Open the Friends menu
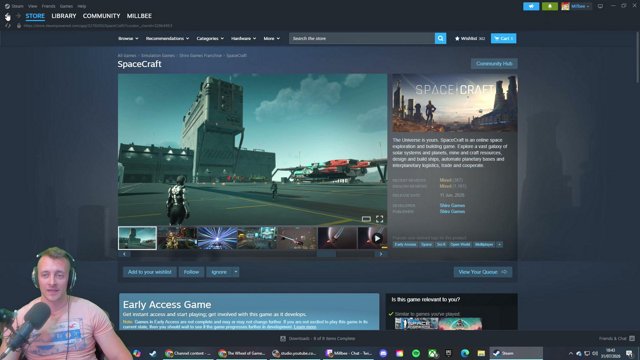 coord(49,6)
